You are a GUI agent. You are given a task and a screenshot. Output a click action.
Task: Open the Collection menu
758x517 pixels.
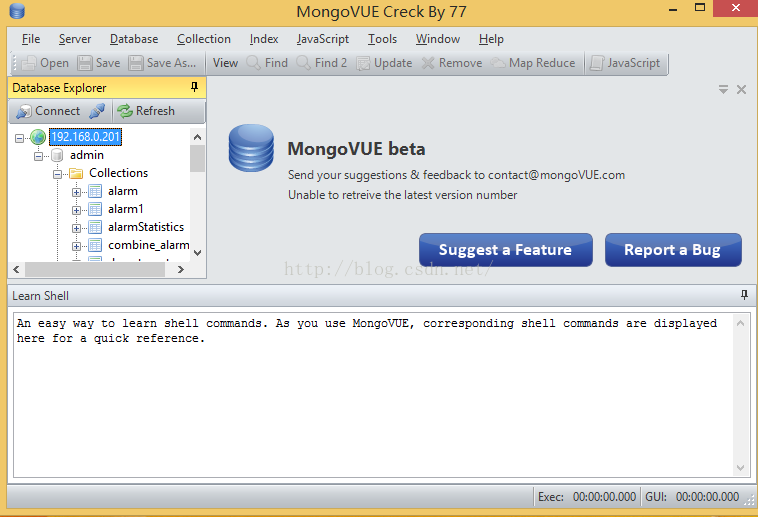(x=204, y=39)
